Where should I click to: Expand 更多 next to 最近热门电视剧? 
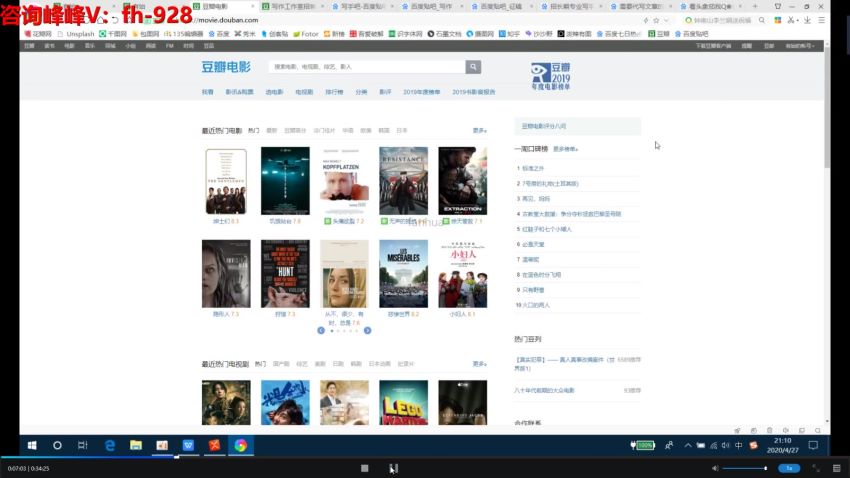point(480,364)
